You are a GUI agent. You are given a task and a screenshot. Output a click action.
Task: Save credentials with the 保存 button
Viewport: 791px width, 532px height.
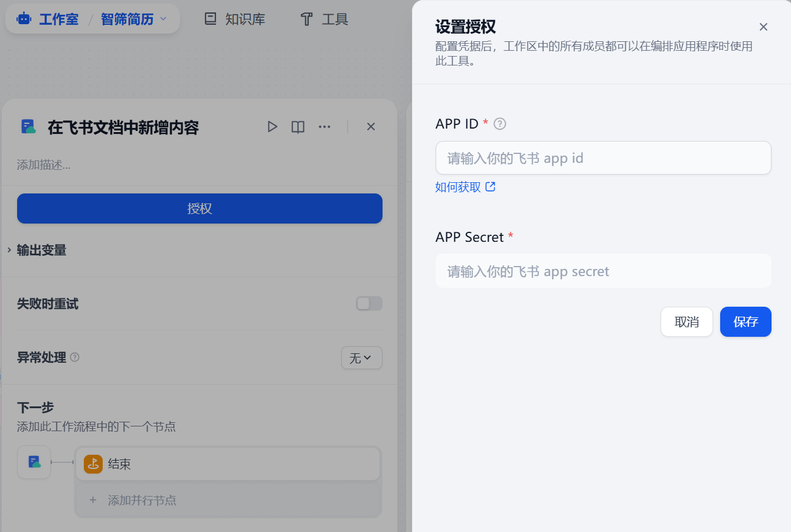click(746, 321)
